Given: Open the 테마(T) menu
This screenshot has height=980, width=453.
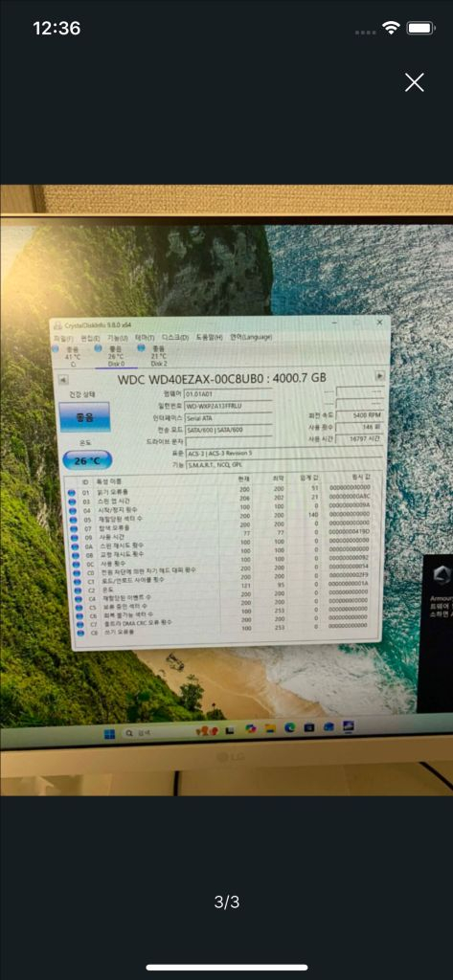Looking at the screenshot, I should click(146, 338).
